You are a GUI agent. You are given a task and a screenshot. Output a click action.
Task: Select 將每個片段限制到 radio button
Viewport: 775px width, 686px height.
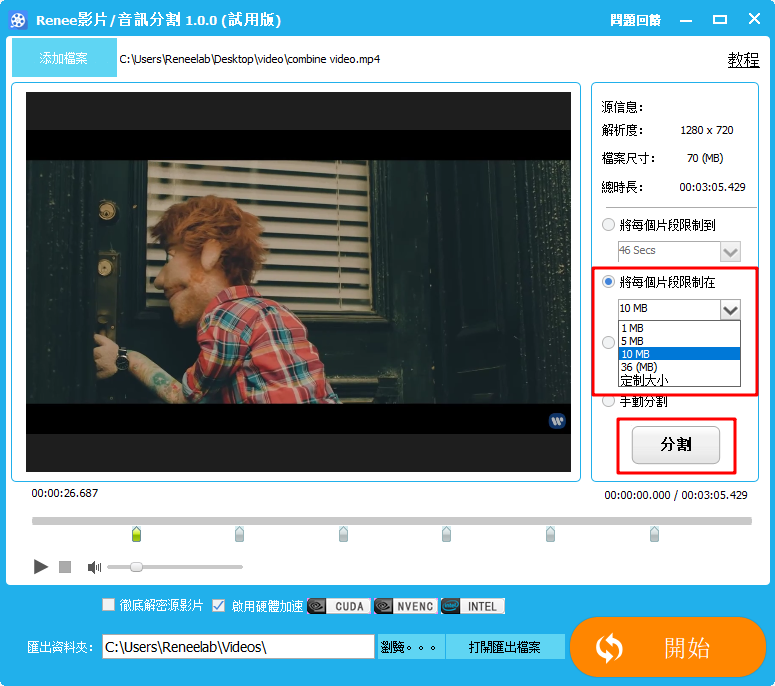[x=608, y=225]
